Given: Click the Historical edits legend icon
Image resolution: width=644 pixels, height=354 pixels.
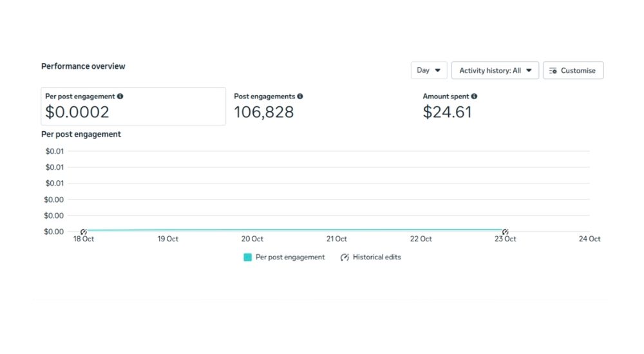Looking at the screenshot, I should pos(345,257).
